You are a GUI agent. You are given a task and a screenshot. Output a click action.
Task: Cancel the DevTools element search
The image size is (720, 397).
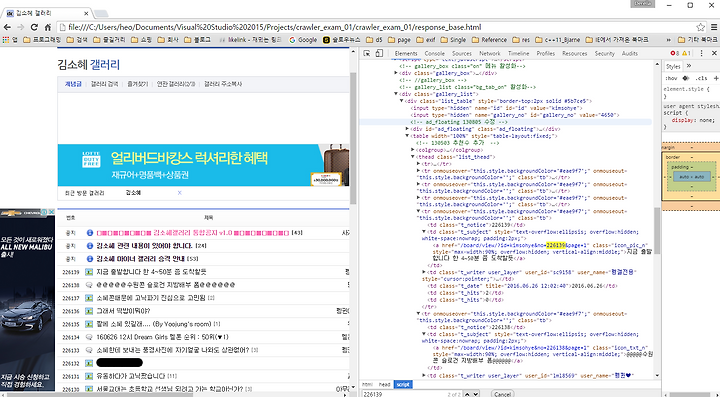[x=502, y=394]
